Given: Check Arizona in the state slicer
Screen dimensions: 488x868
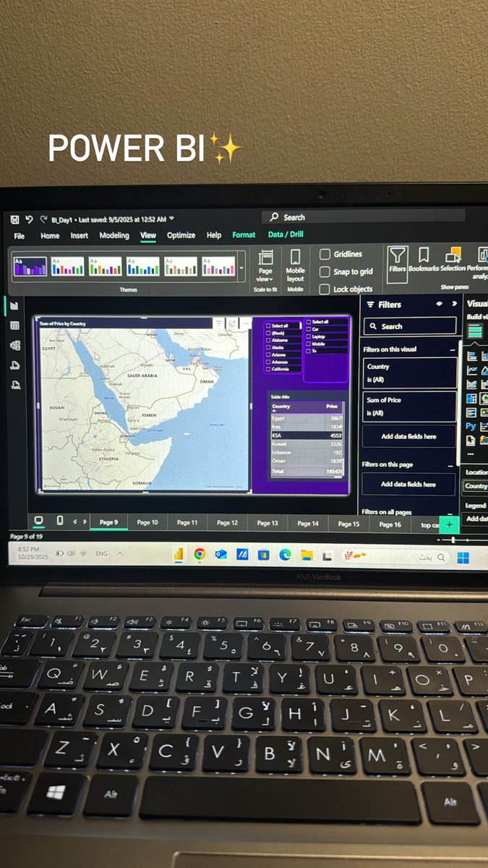Looking at the screenshot, I should point(269,354).
